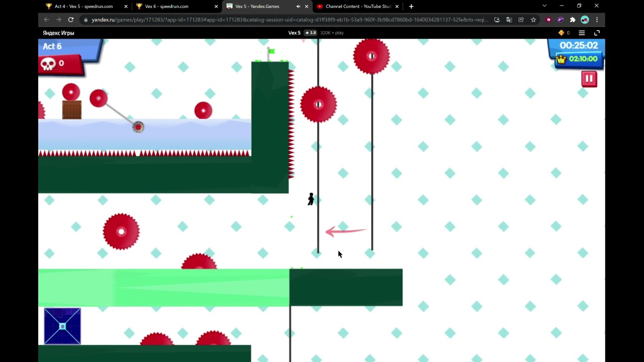Switch to Channel Content YouTube Studio tab
The height and width of the screenshot is (362, 644).
[358, 7]
